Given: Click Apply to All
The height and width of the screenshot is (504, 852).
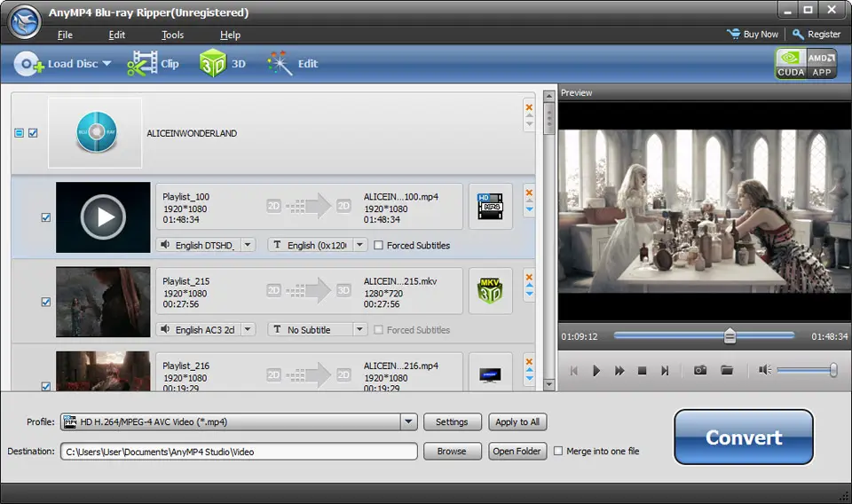Looking at the screenshot, I should point(517,422).
